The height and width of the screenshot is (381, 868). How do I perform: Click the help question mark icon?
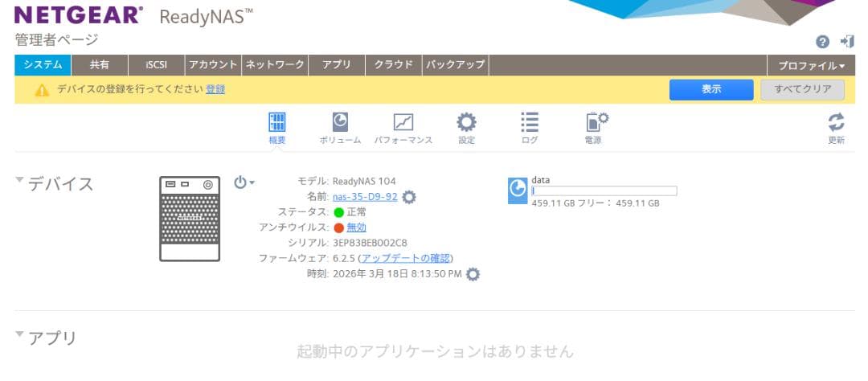click(x=823, y=42)
